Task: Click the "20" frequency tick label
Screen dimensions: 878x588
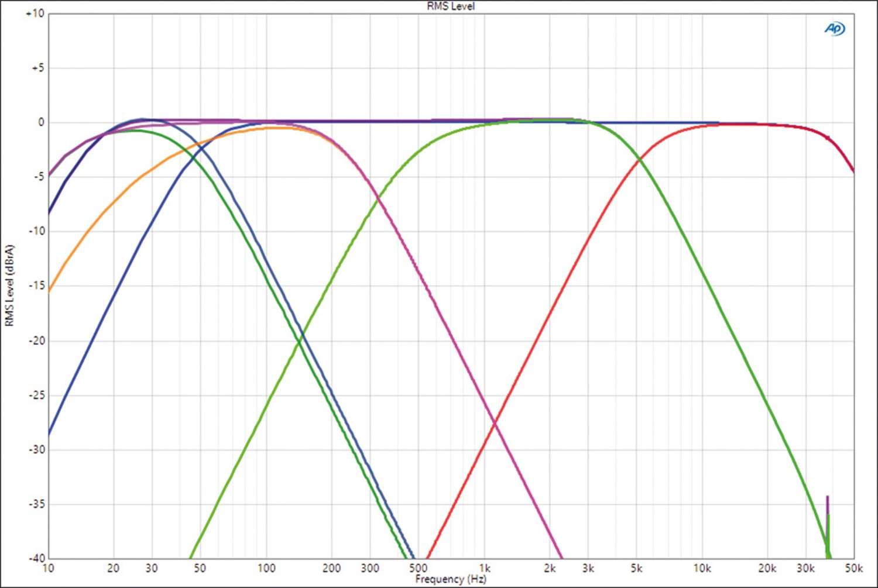Action: tap(113, 568)
